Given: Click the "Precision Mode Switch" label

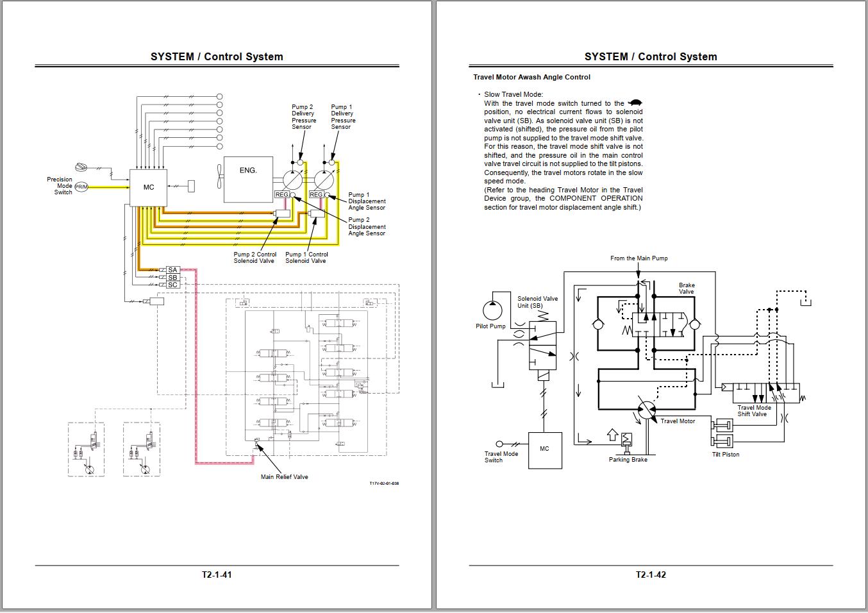Looking at the screenshot, I should (x=60, y=186).
